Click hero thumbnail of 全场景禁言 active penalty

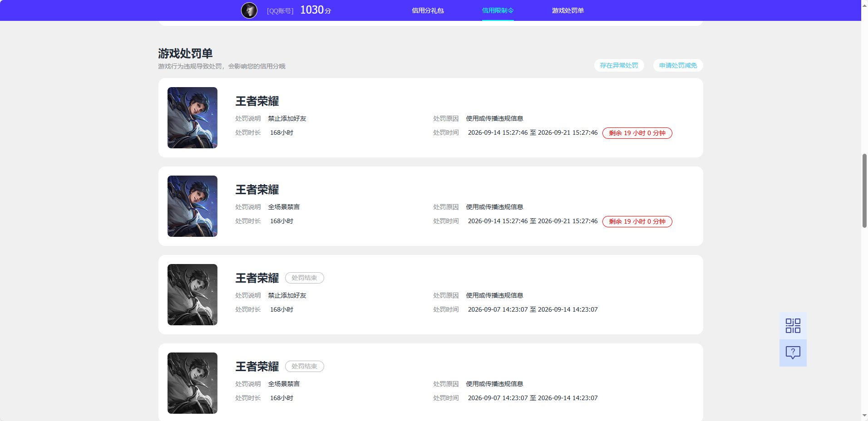click(x=192, y=206)
